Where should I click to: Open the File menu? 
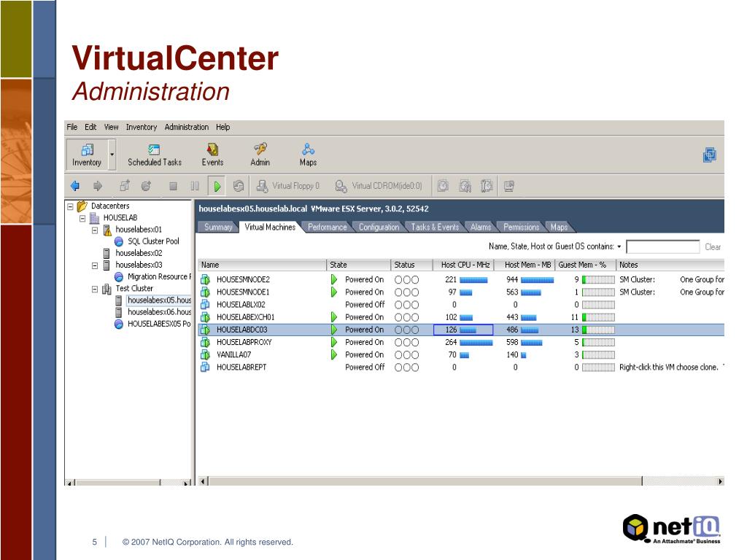[x=72, y=127]
